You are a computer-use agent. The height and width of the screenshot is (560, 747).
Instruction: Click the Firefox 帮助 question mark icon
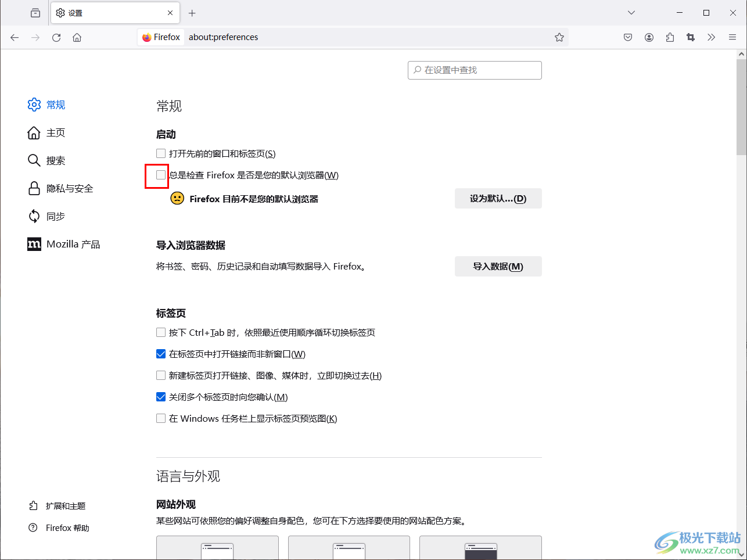(33, 528)
